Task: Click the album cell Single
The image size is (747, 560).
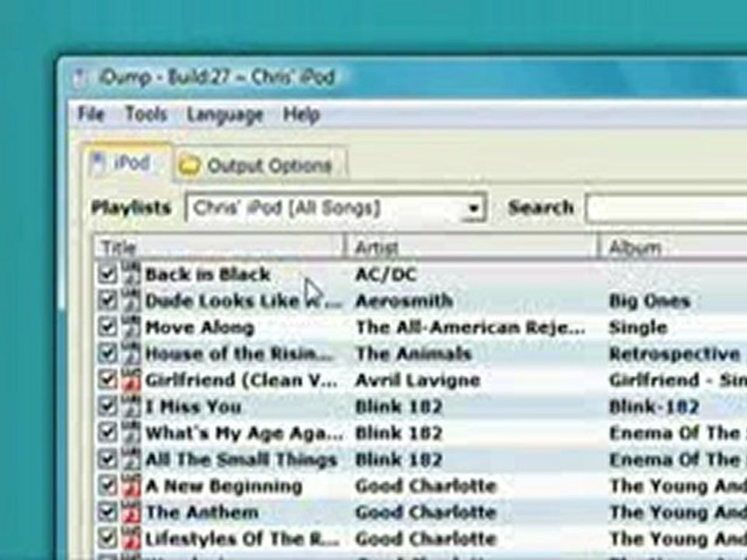Action: pyautogui.click(x=638, y=328)
